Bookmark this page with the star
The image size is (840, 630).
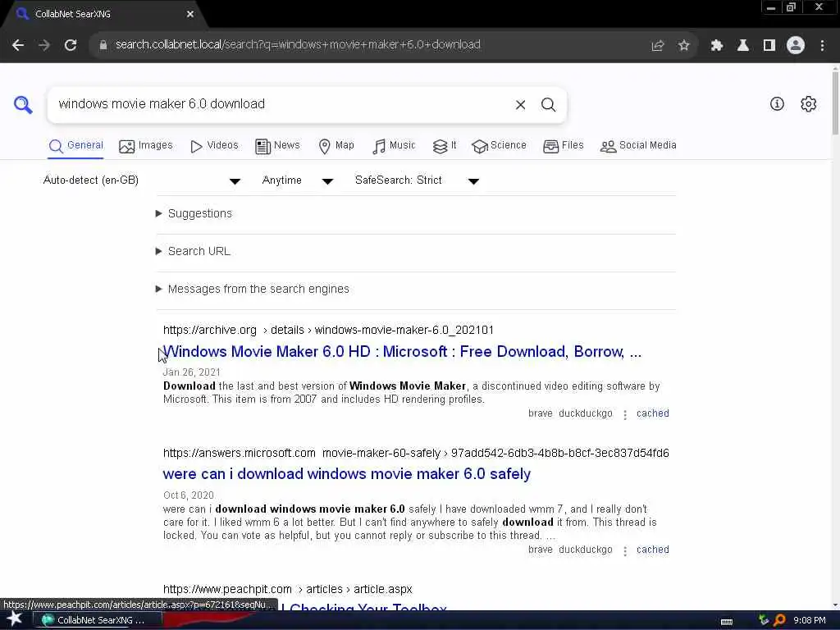683,46
